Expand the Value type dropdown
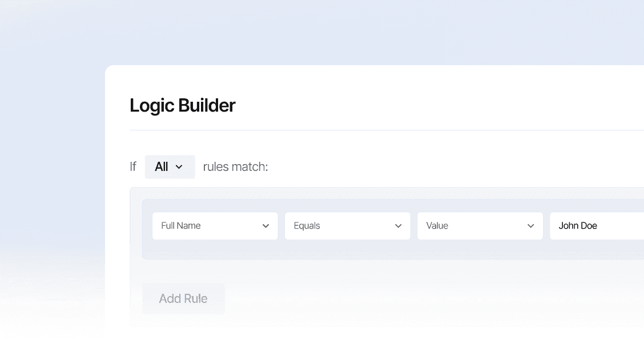 click(480, 226)
